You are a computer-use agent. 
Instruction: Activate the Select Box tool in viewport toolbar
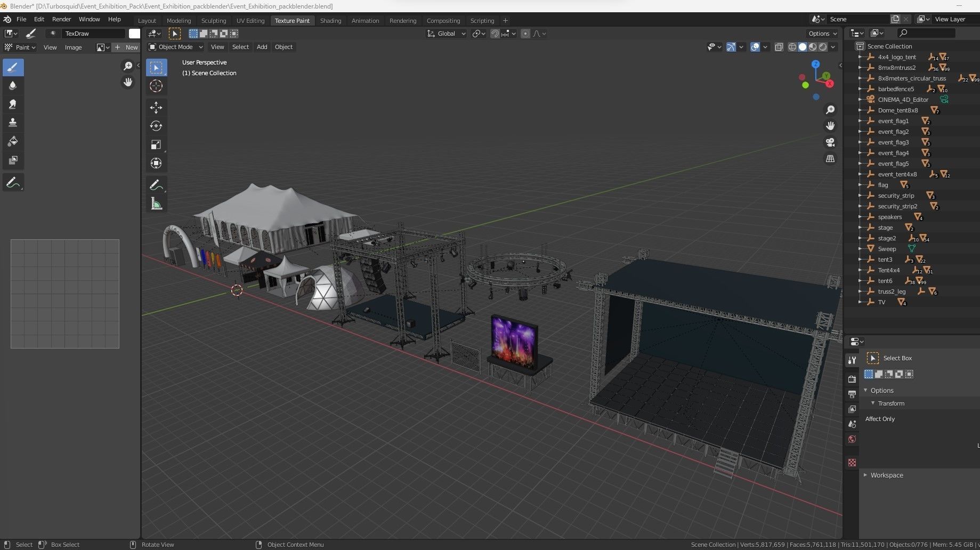point(156,68)
